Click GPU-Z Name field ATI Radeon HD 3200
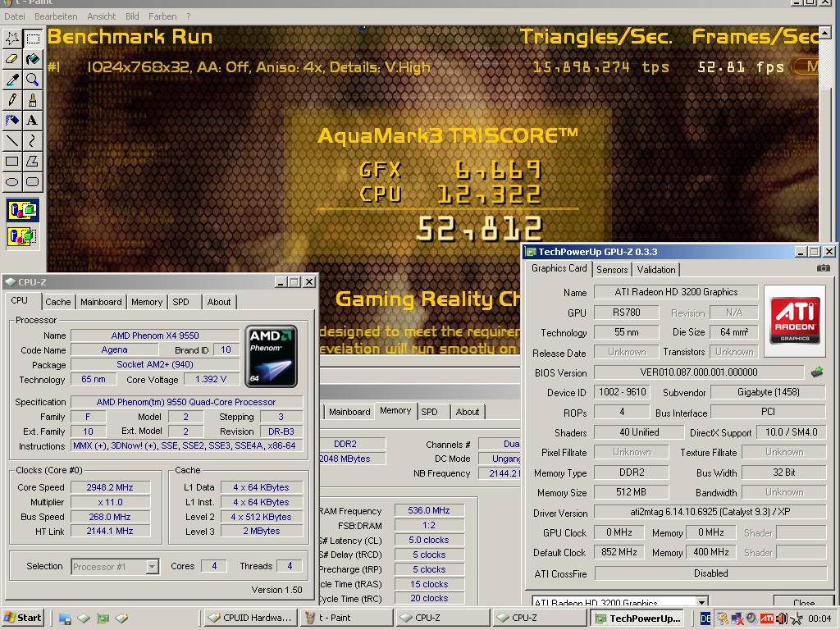 [x=676, y=292]
